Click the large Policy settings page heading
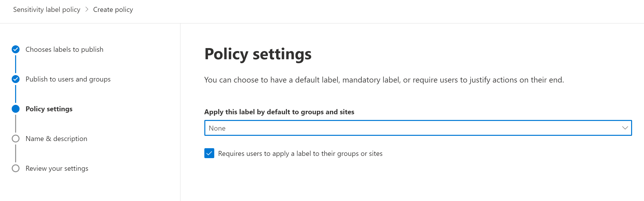Screen dimensions: 644x201 (x=258, y=54)
